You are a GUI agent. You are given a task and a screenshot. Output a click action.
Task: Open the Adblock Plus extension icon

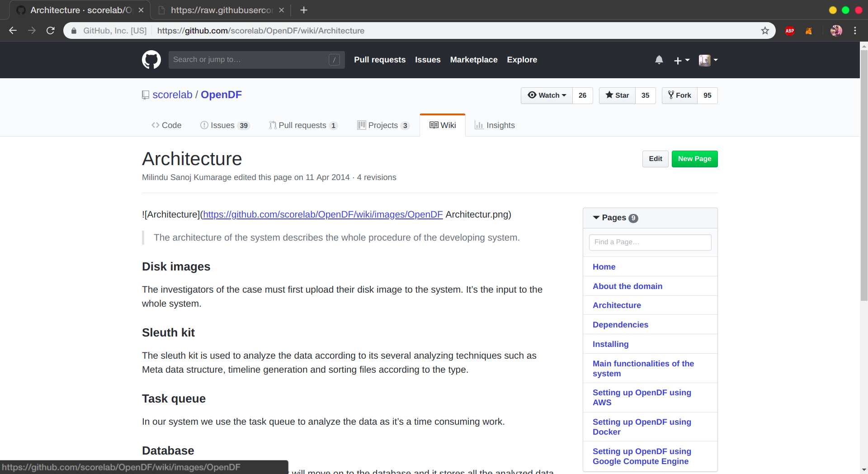tap(790, 31)
